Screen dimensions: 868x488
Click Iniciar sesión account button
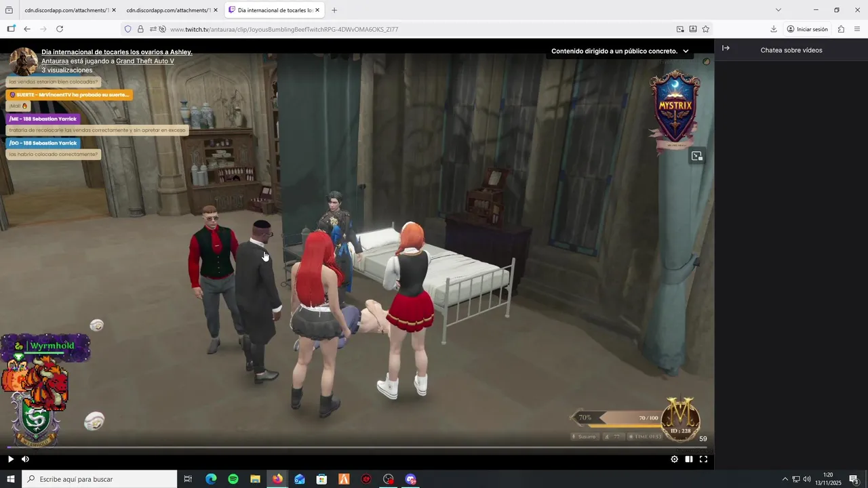point(807,29)
